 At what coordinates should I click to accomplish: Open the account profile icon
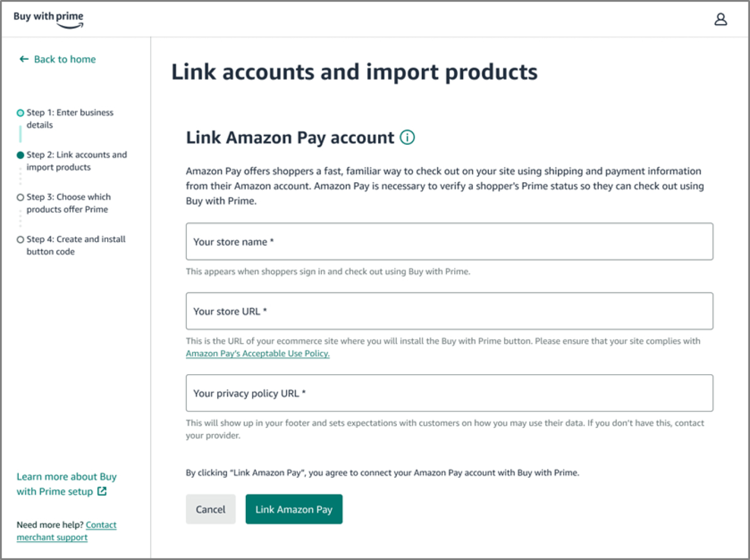coord(721,19)
